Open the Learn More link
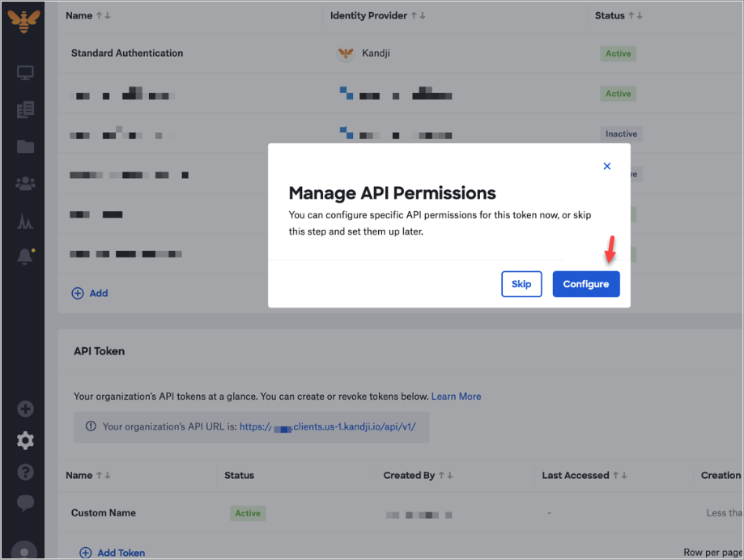744x560 pixels. 456,397
